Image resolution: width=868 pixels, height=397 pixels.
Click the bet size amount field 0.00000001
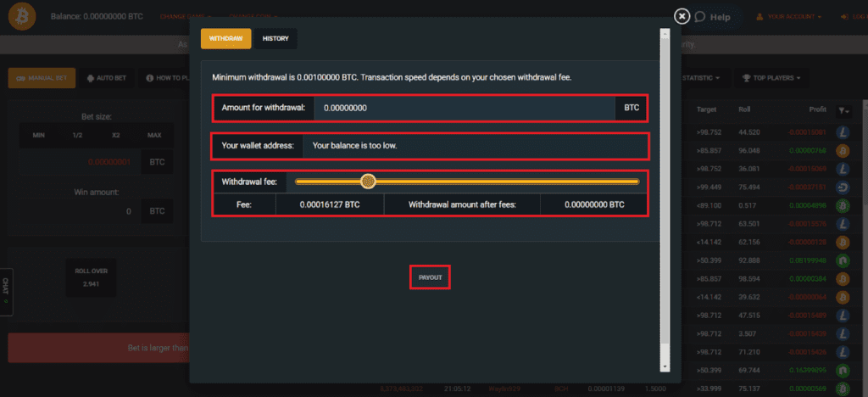(81, 163)
